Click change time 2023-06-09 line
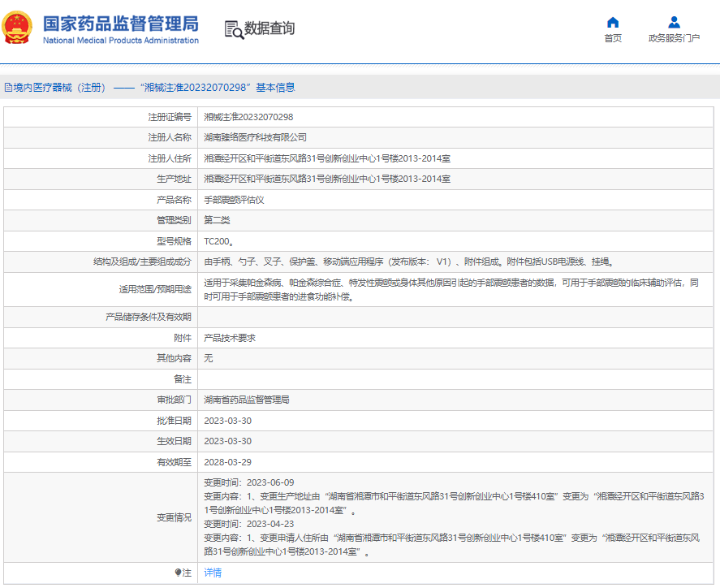 tap(249, 482)
